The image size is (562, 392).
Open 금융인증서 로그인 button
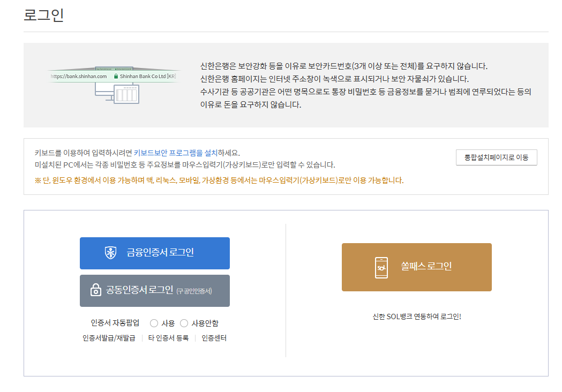click(155, 253)
